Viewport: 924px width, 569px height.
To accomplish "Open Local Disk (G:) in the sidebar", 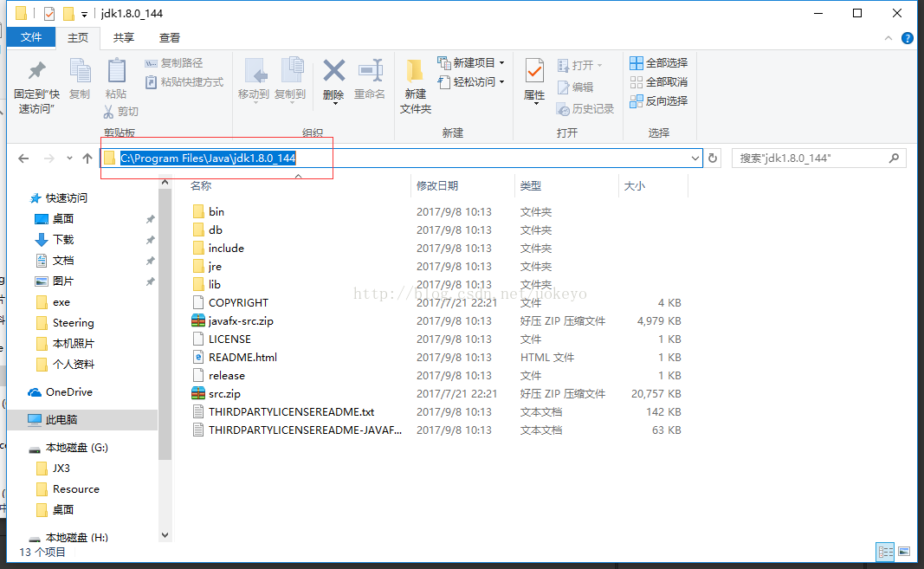I will pyautogui.click(x=68, y=448).
